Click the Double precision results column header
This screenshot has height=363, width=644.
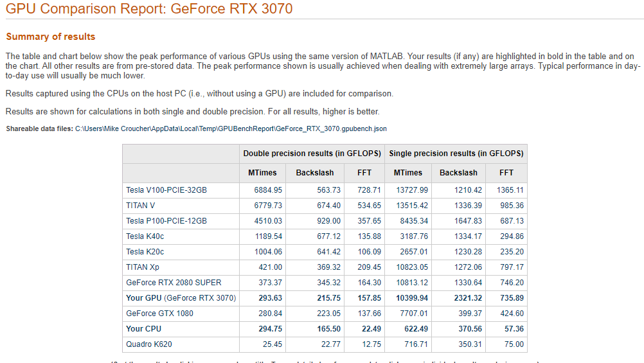(312, 154)
